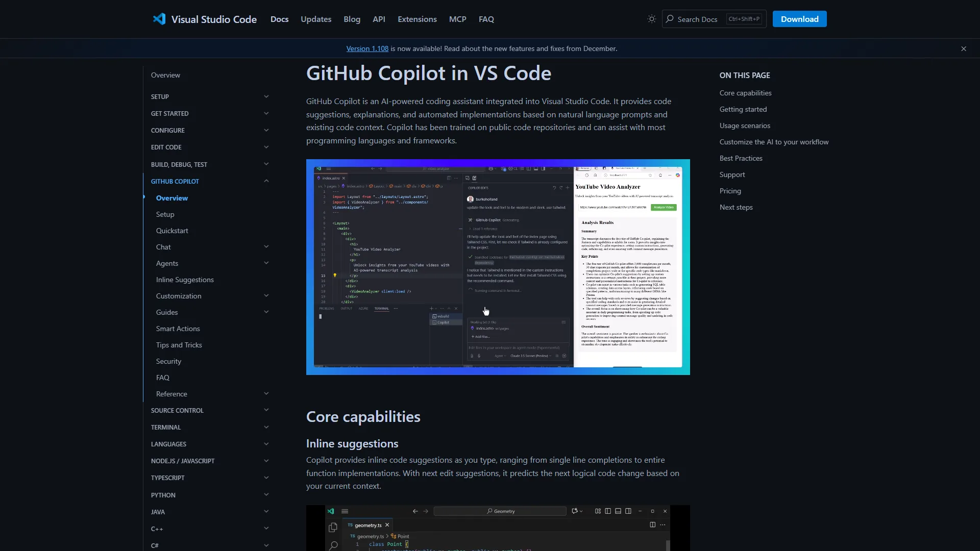The width and height of the screenshot is (980, 551).
Task: Open the Smart Actions page
Action: pyautogui.click(x=178, y=329)
